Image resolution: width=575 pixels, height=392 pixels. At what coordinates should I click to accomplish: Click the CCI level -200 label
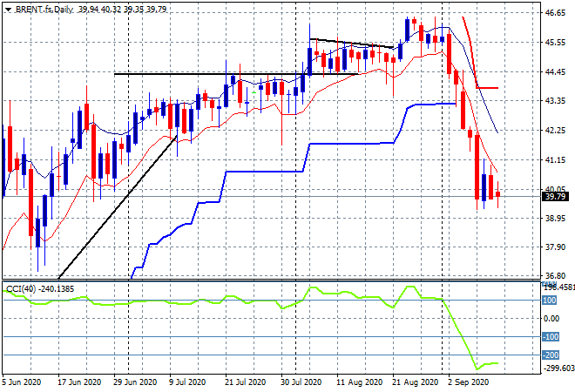click(x=551, y=355)
